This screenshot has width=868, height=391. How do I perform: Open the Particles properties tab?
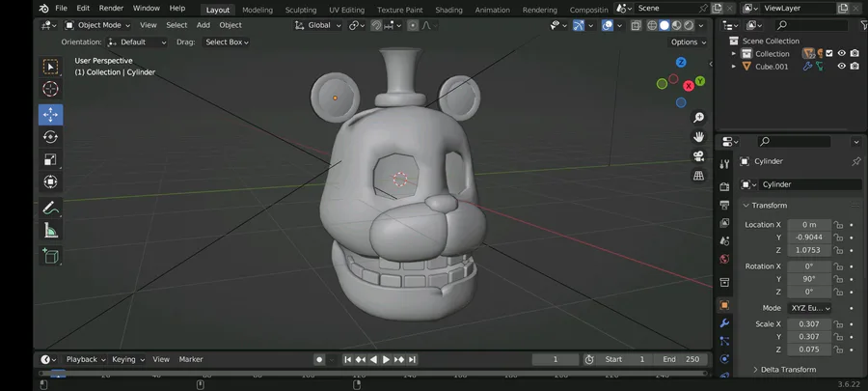point(724,341)
